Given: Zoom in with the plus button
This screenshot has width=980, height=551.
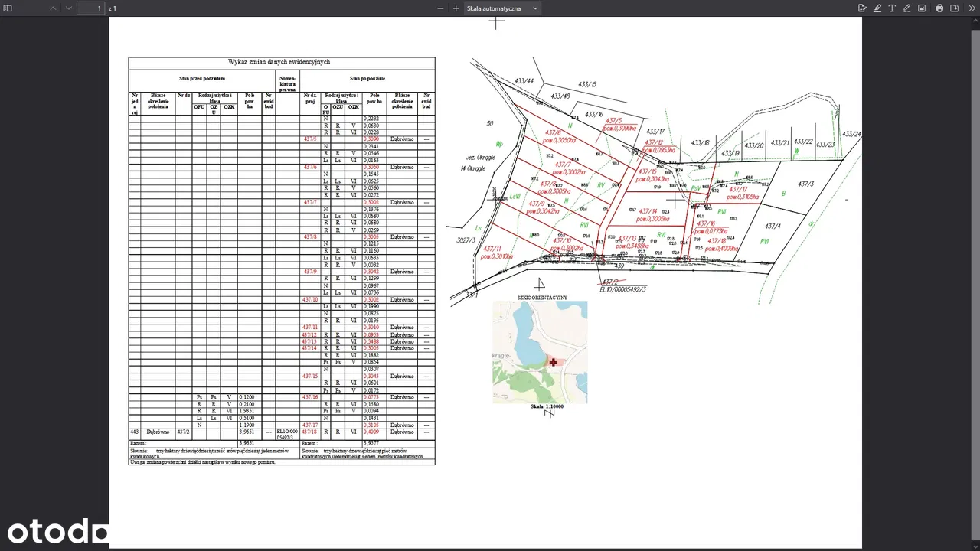Looking at the screenshot, I should point(456,8).
